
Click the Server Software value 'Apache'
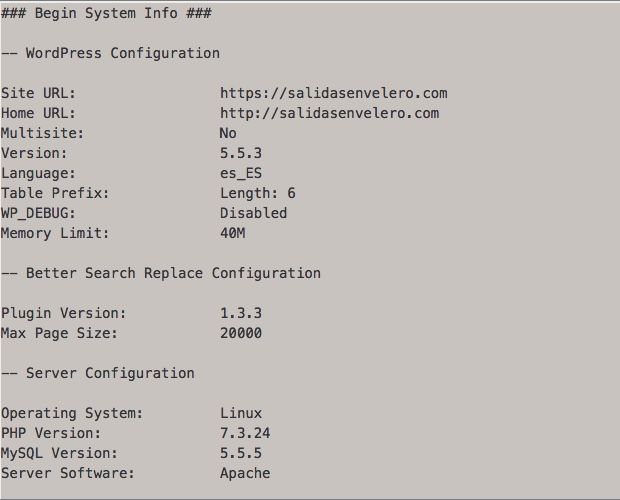pyautogui.click(x=245, y=473)
